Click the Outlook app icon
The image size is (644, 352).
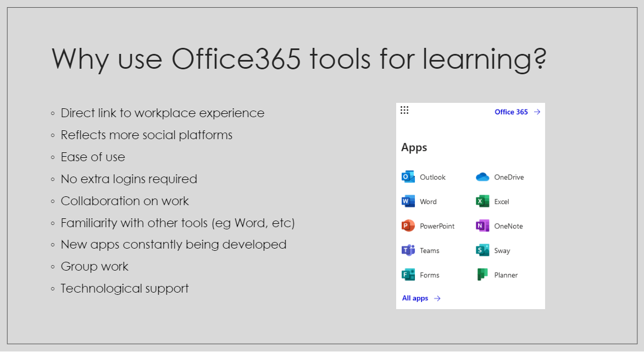coord(408,177)
